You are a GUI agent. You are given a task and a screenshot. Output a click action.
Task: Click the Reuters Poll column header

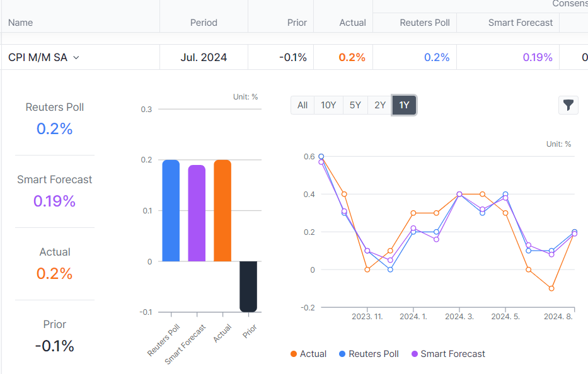(425, 23)
